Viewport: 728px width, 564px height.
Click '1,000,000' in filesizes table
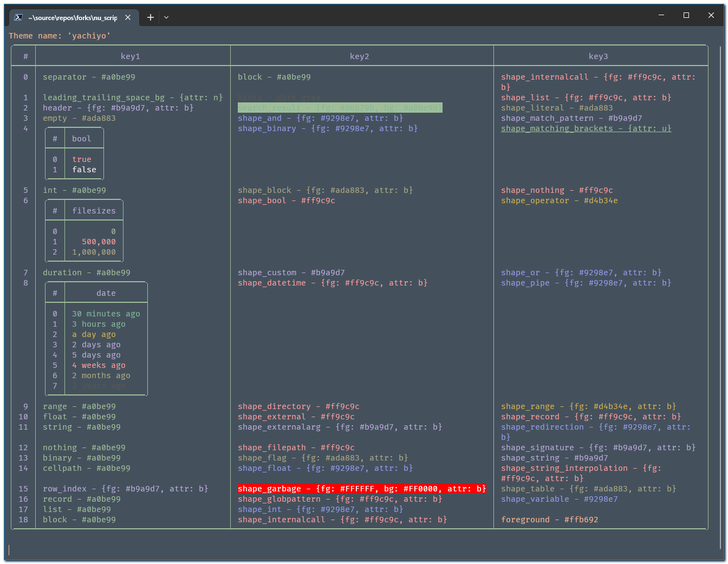94,252
